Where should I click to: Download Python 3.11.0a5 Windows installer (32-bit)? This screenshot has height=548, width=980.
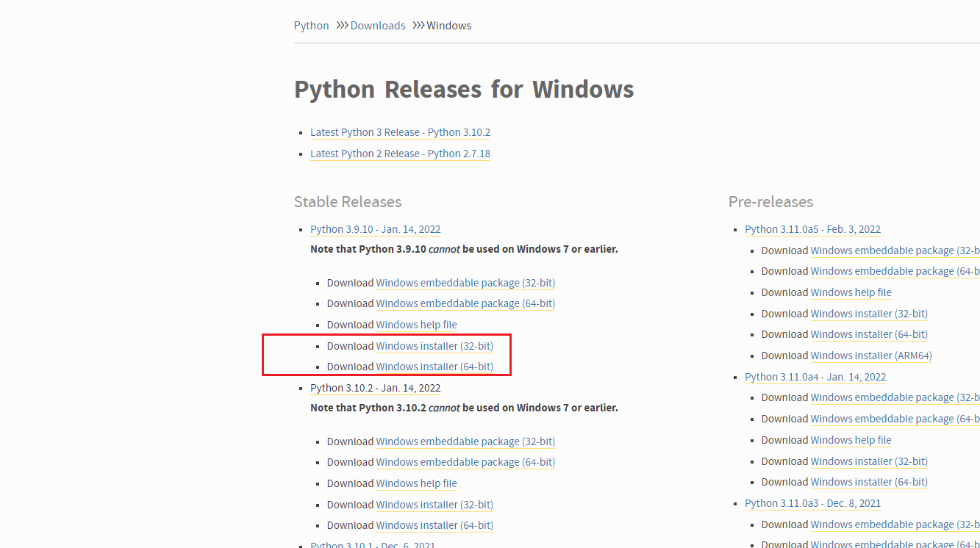[x=869, y=314]
